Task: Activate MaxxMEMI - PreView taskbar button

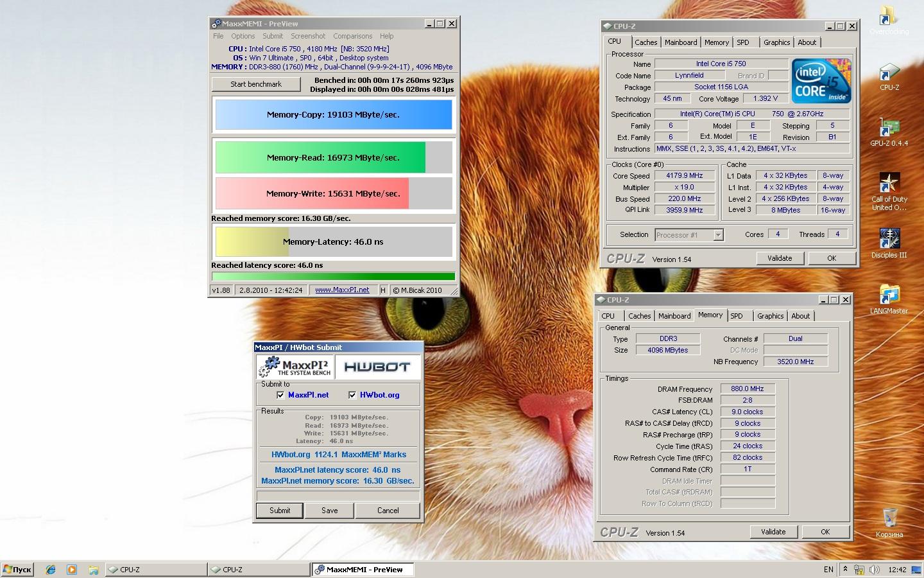Action: 363,570
